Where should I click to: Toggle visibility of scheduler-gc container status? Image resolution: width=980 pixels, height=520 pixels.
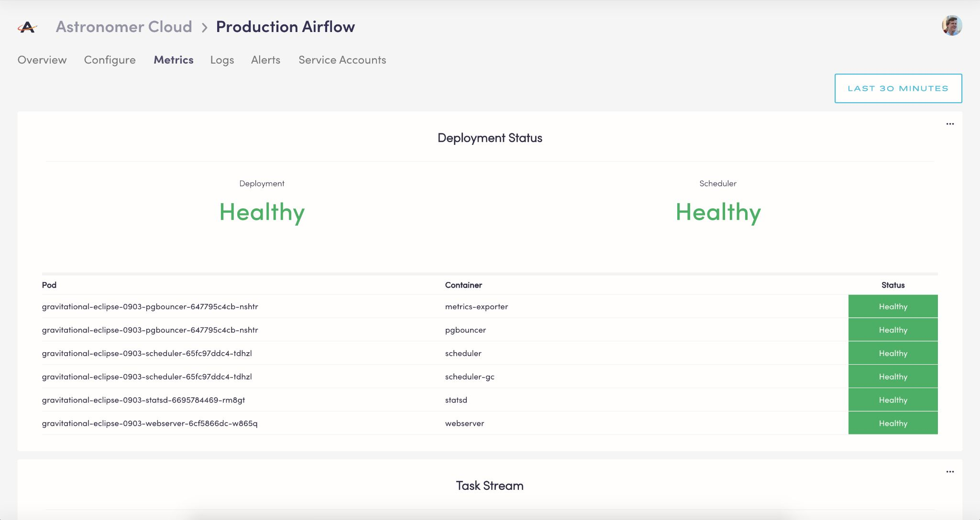tap(893, 376)
